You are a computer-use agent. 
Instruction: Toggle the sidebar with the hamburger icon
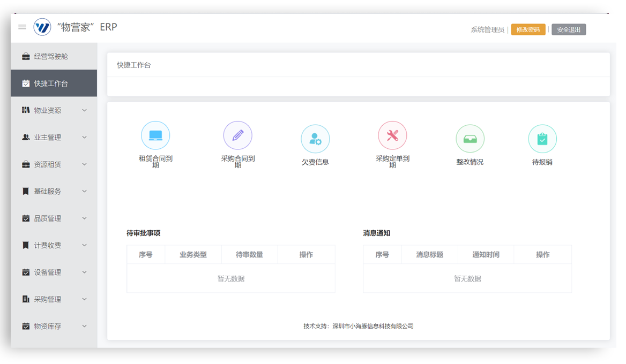[22, 27]
